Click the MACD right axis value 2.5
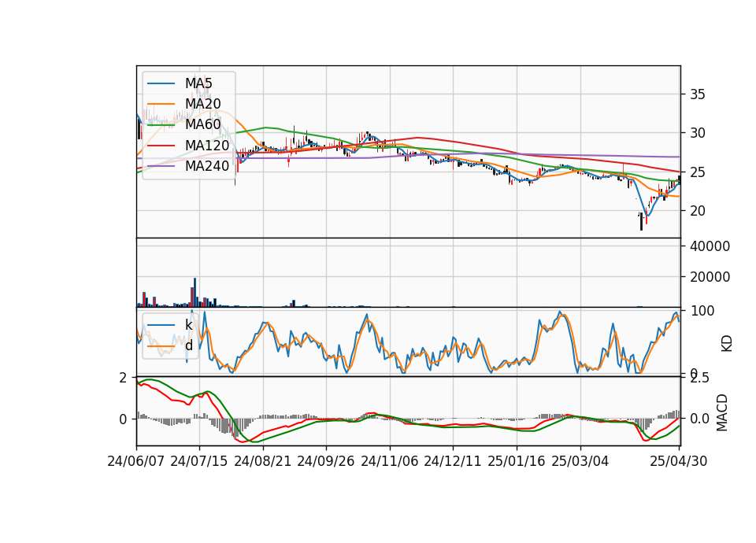756x543 pixels. pos(699,378)
